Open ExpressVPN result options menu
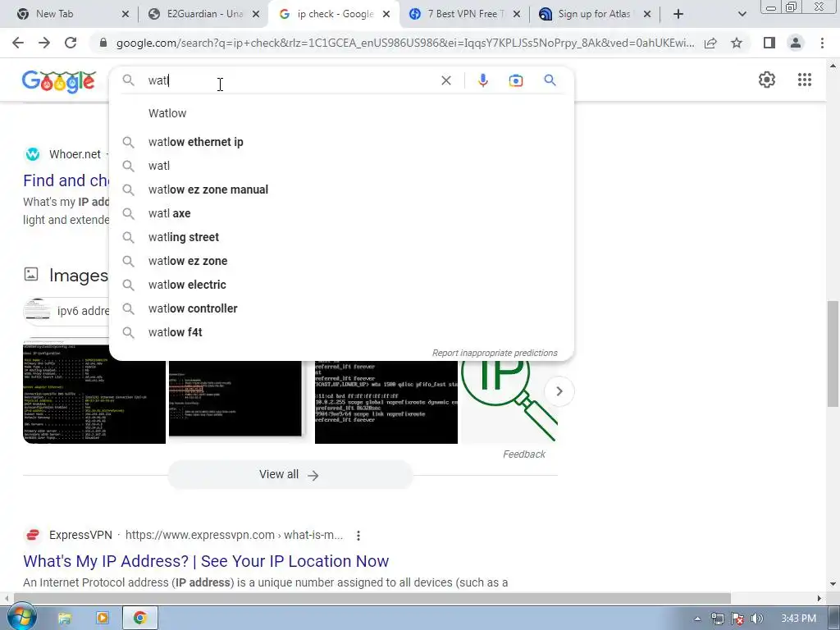Image resolution: width=840 pixels, height=630 pixels. (x=358, y=535)
